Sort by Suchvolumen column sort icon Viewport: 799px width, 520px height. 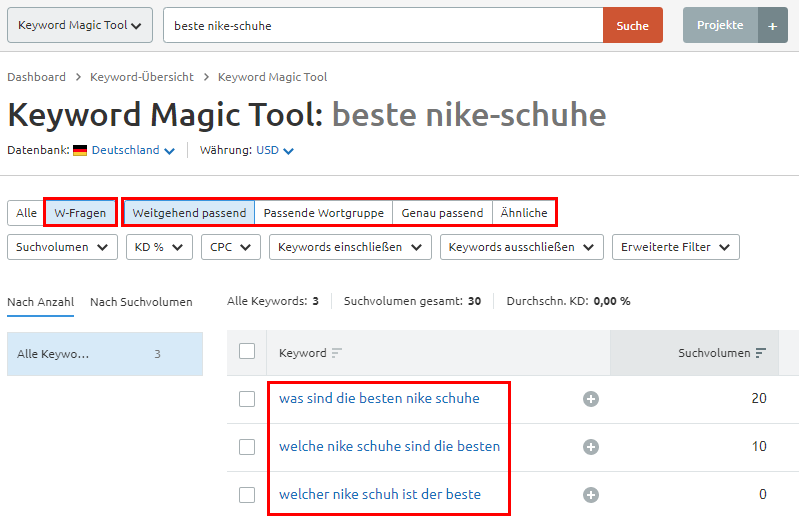pos(761,353)
